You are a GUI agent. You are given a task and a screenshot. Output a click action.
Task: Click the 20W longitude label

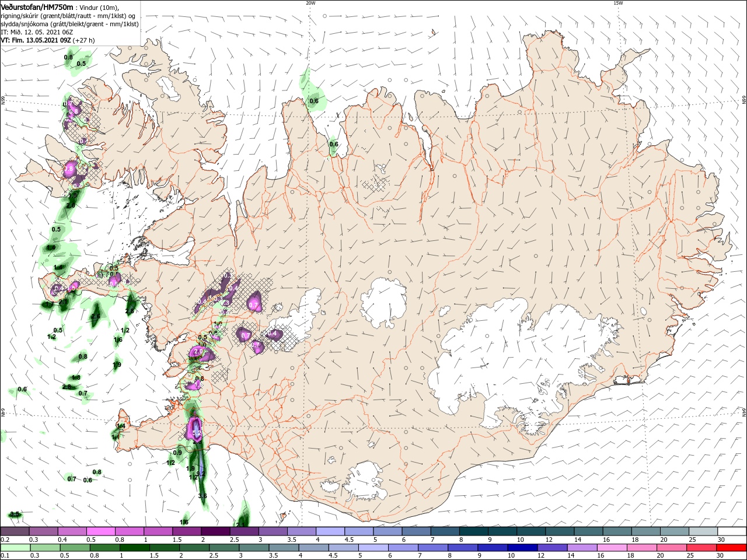point(310,2)
